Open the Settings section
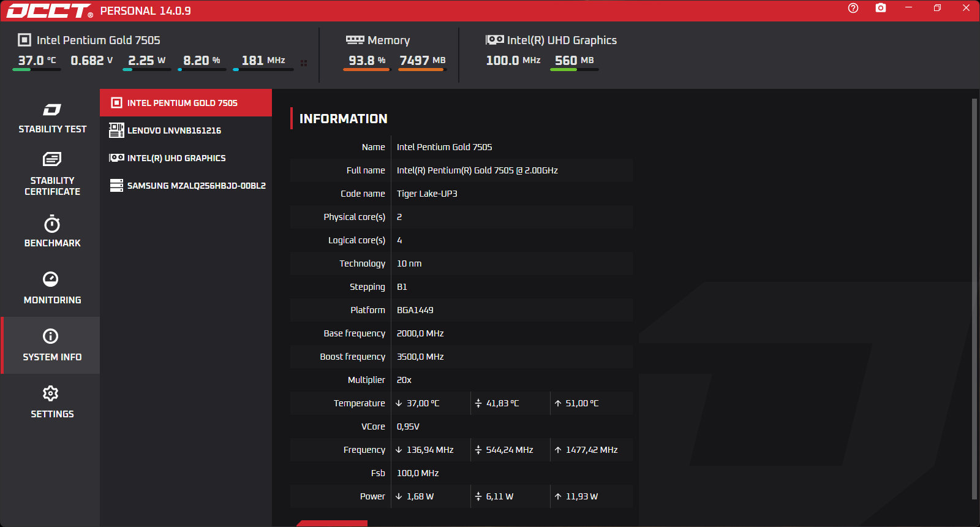980x527 pixels. pos(52,402)
